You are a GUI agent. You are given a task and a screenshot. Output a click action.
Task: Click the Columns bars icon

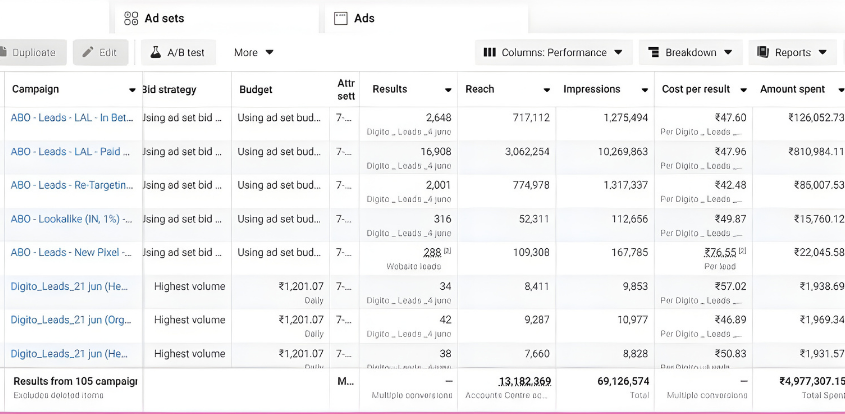490,52
